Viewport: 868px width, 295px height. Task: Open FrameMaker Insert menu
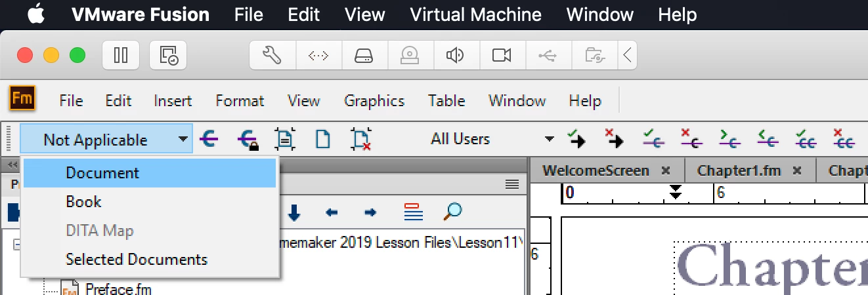pyautogui.click(x=173, y=101)
